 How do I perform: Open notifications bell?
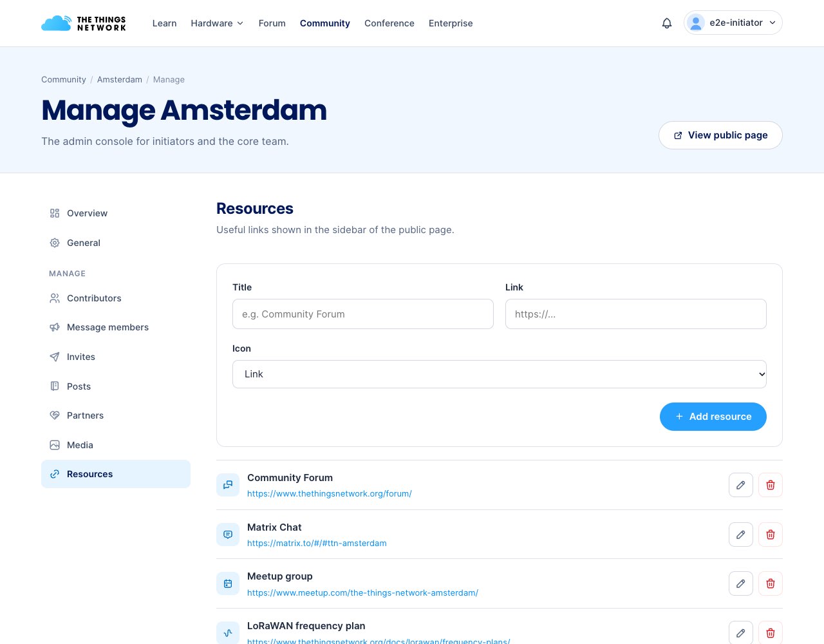point(667,23)
